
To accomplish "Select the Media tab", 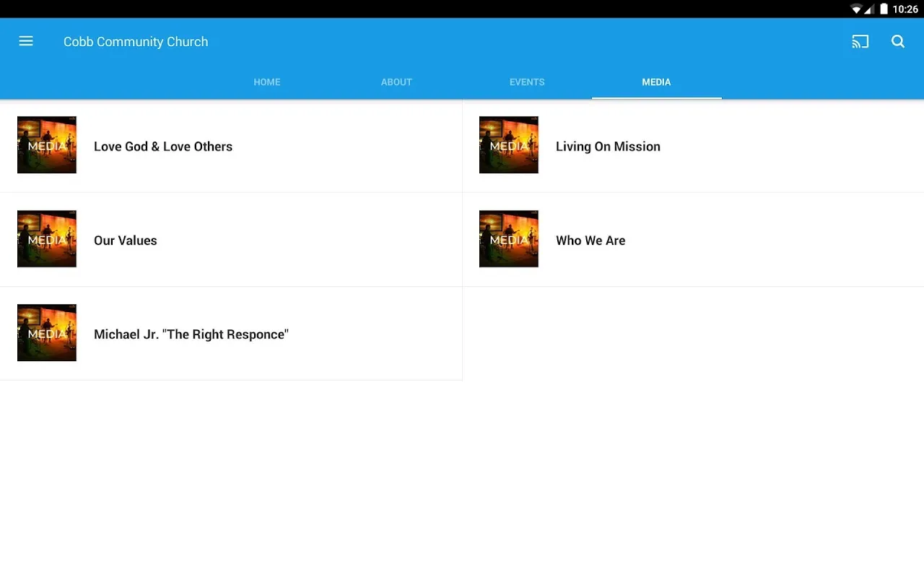I will click(656, 82).
